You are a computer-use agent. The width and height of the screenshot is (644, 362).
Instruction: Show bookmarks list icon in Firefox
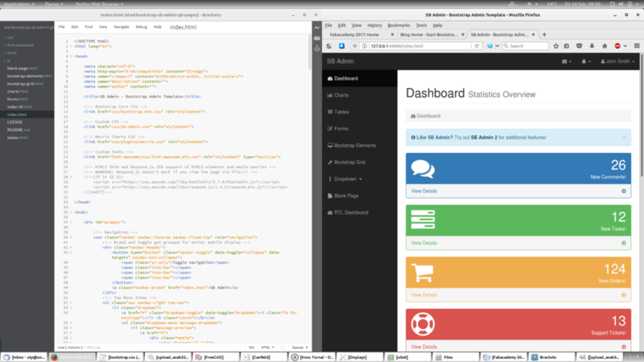coord(567,46)
